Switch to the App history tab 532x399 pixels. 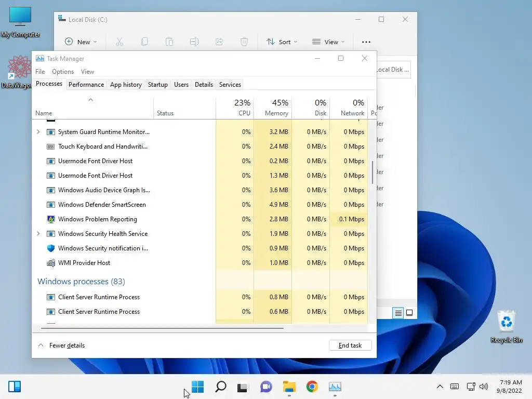(126, 85)
